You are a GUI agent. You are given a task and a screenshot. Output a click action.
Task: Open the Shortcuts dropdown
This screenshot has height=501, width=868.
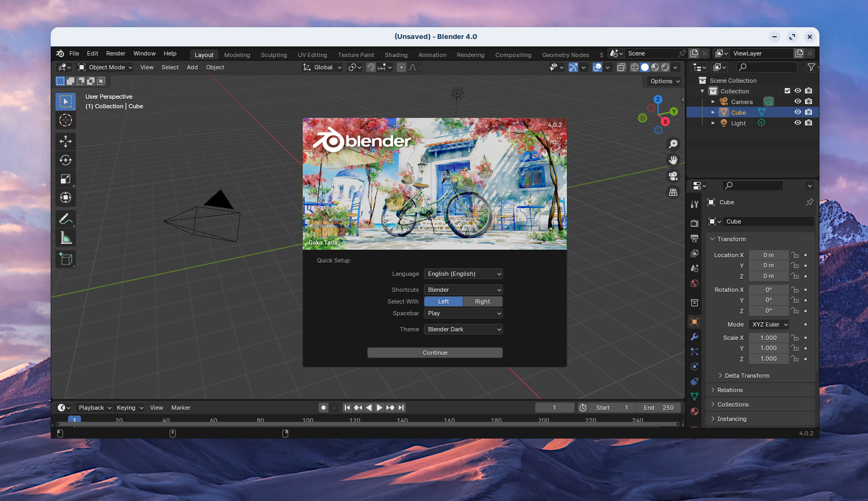(x=463, y=290)
